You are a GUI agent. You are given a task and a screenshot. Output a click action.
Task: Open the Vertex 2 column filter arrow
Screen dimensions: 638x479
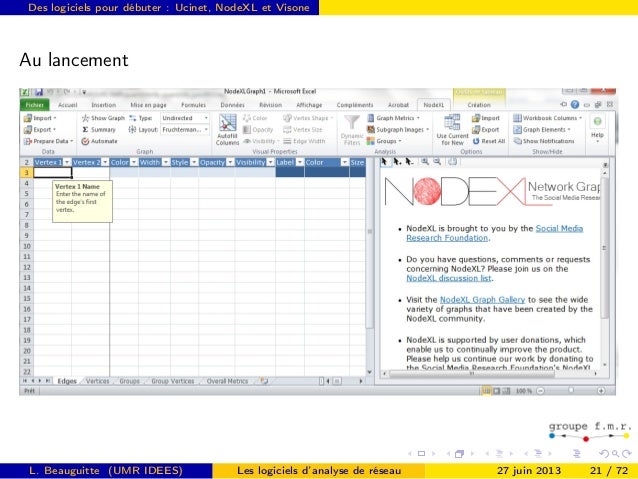[105, 162]
